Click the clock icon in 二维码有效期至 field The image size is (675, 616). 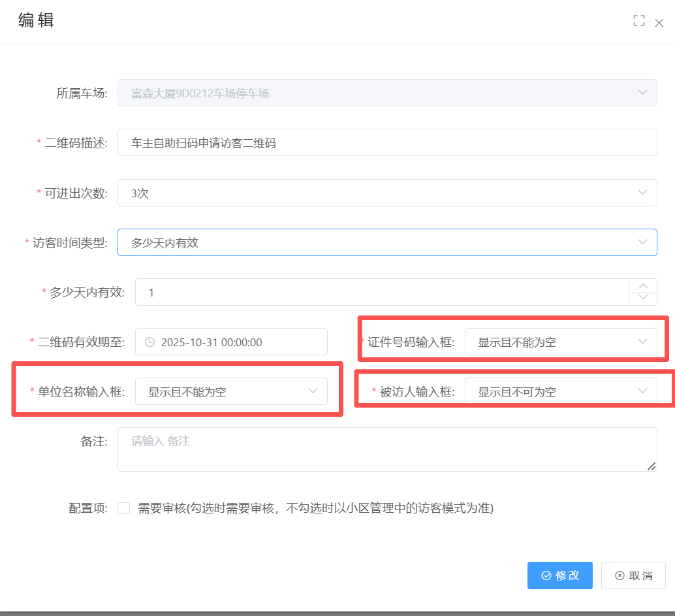pyautogui.click(x=149, y=342)
